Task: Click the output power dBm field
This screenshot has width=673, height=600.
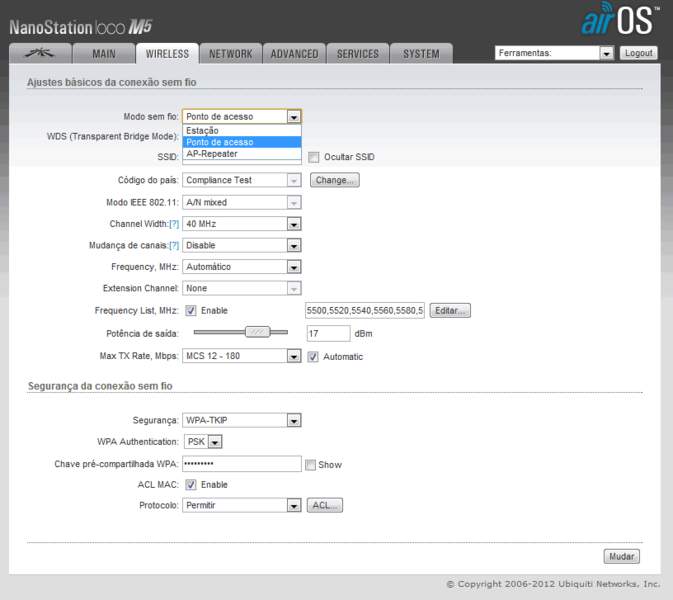Action: pyautogui.click(x=328, y=333)
